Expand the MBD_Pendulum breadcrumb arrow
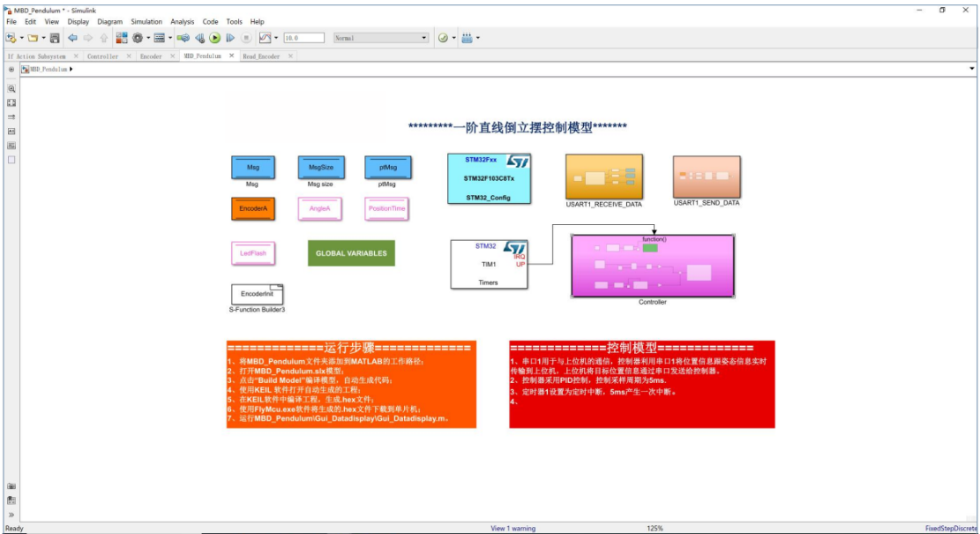This screenshot has width=980, height=534. (71, 70)
